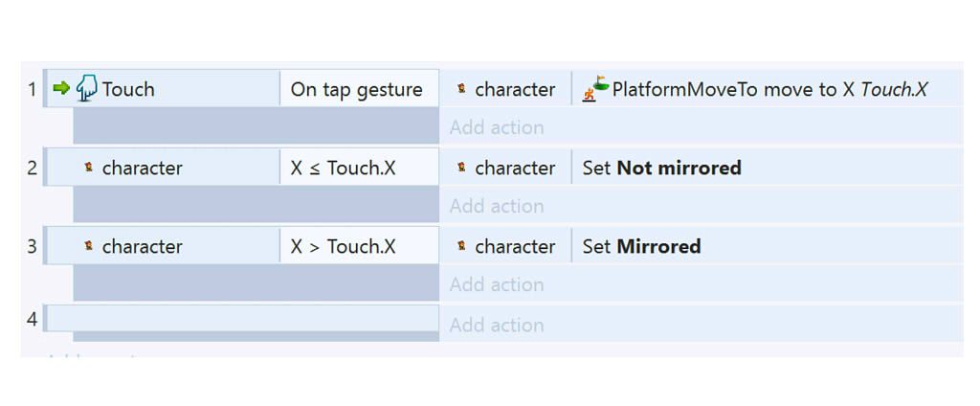Click the character icon in event 3's action
Viewport: 980px width, 406px height.
click(461, 246)
